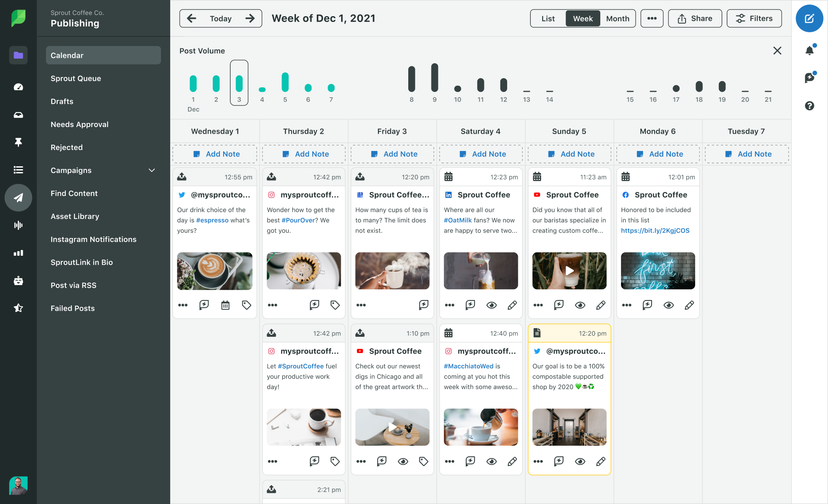Click the Needs Approval sidebar item
This screenshot has height=504, width=828.
tap(79, 124)
